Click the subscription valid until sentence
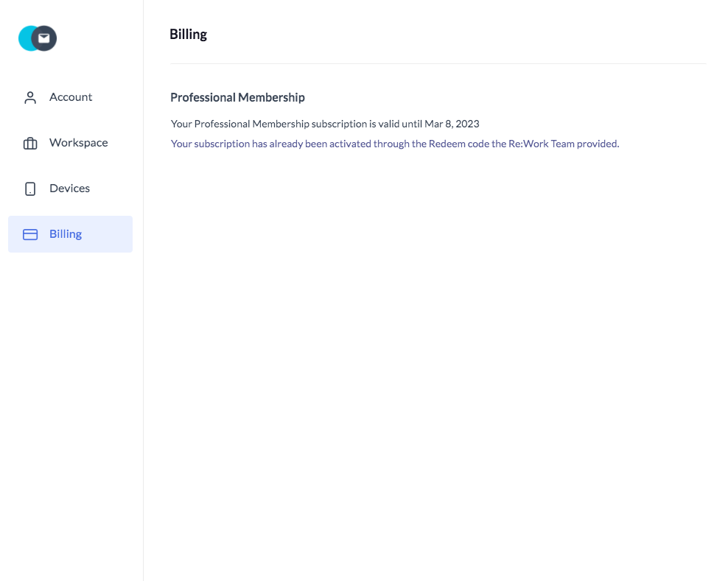The height and width of the screenshot is (581, 728). (x=325, y=124)
